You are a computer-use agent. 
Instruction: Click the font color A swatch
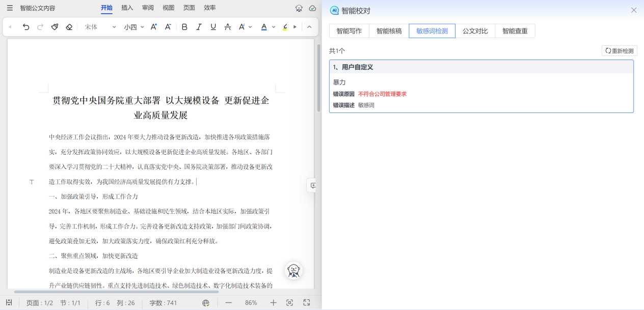tap(264, 27)
